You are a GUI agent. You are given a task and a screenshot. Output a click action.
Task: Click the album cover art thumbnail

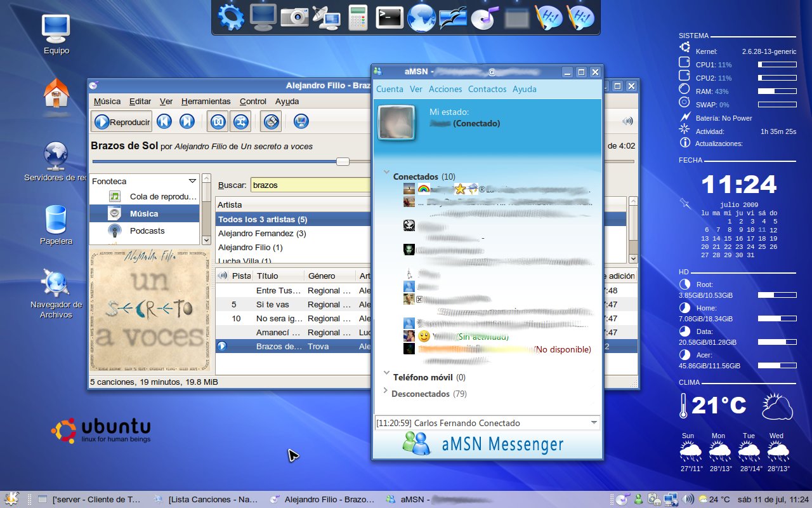coord(150,310)
